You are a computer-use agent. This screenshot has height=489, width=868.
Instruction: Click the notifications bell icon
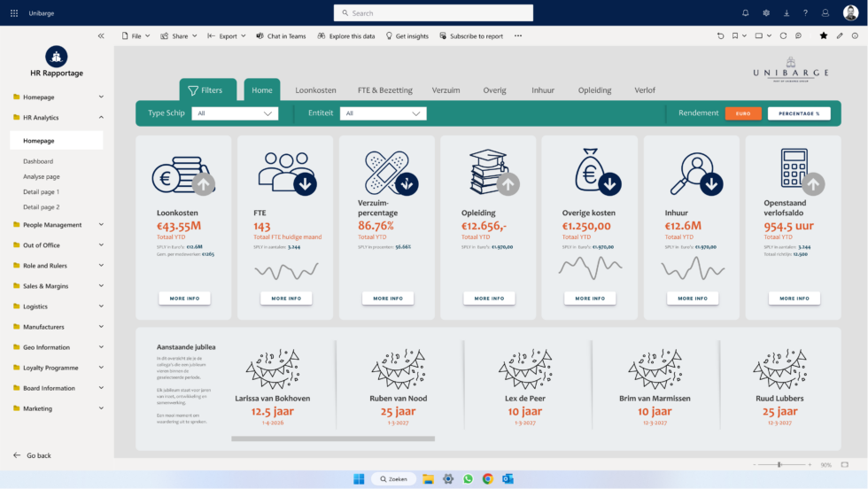(x=745, y=13)
